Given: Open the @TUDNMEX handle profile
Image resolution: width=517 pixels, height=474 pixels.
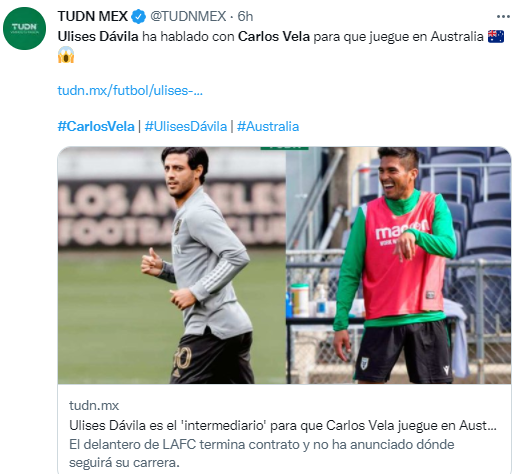Looking at the screenshot, I should click(x=188, y=16).
